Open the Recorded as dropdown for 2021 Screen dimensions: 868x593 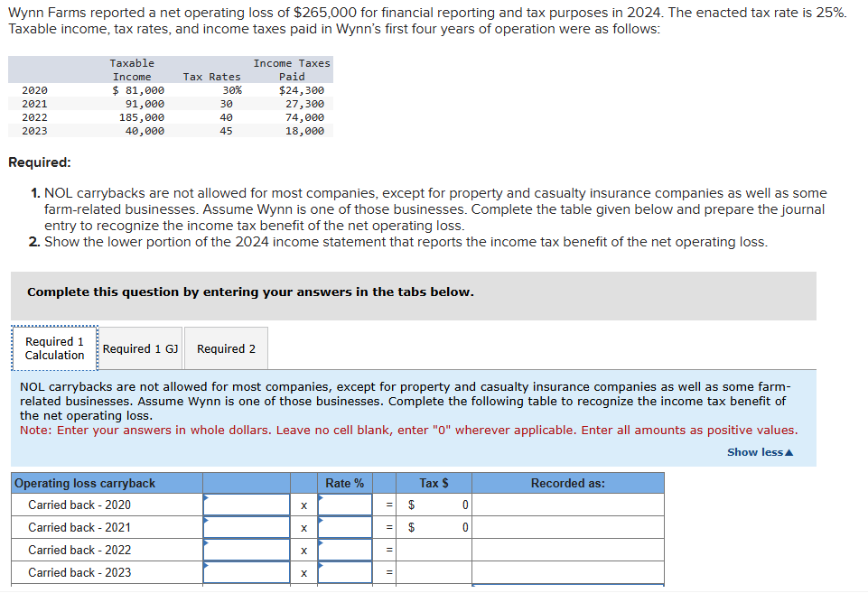pos(567,528)
